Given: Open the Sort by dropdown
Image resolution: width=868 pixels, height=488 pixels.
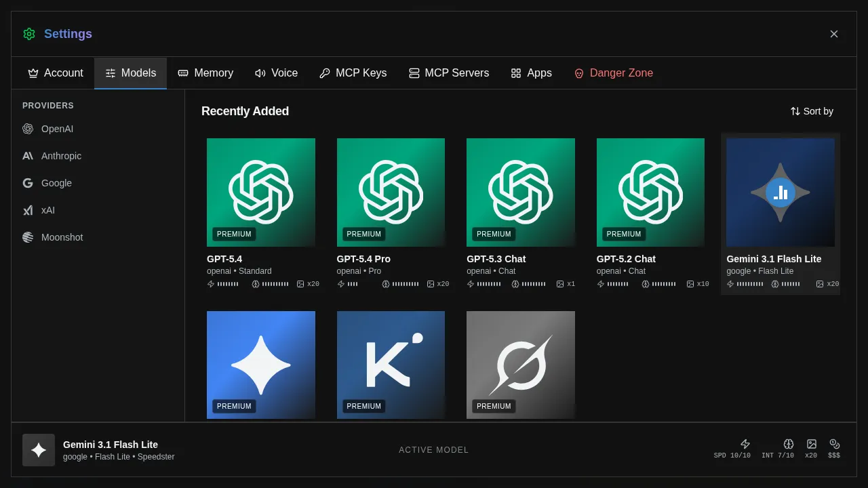Looking at the screenshot, I should (812, 111).
